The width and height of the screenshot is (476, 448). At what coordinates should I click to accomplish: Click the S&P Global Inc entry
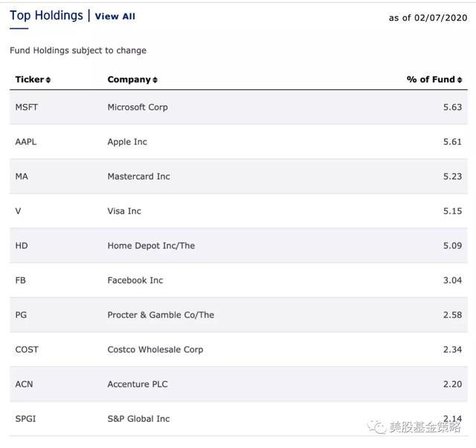pyautogui.click(x=138, y=418)
